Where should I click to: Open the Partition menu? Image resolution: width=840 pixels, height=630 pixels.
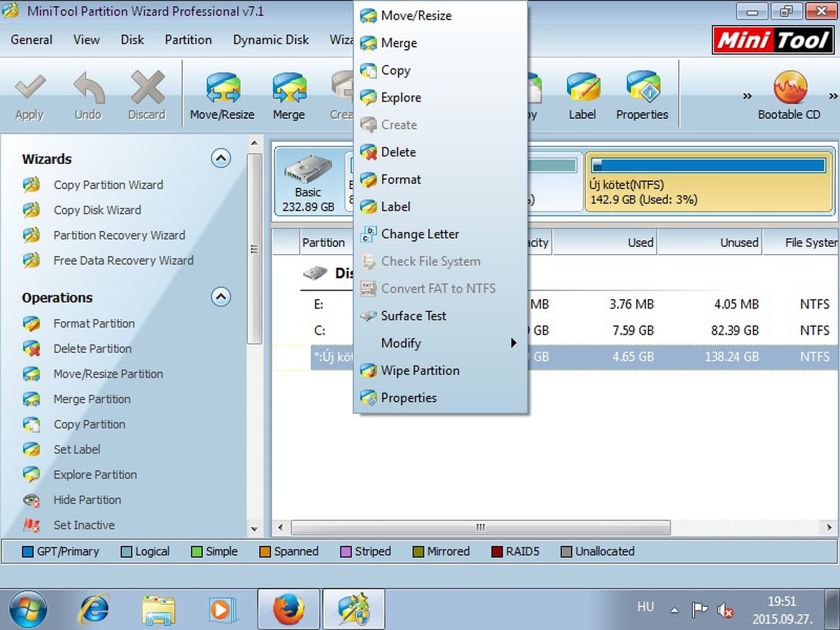[x=188, y=40]
